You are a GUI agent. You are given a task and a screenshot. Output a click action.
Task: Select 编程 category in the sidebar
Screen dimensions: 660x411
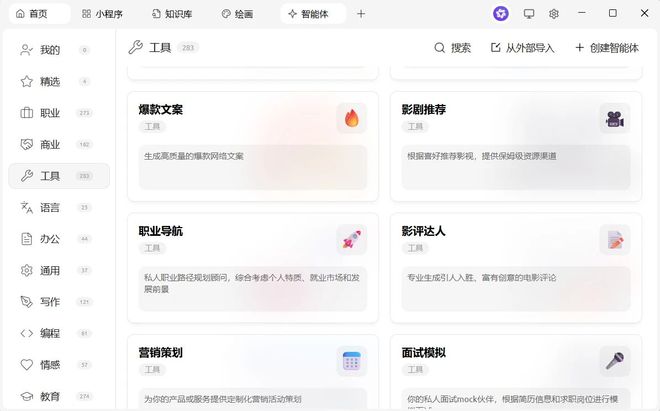[x=50, y=333]
